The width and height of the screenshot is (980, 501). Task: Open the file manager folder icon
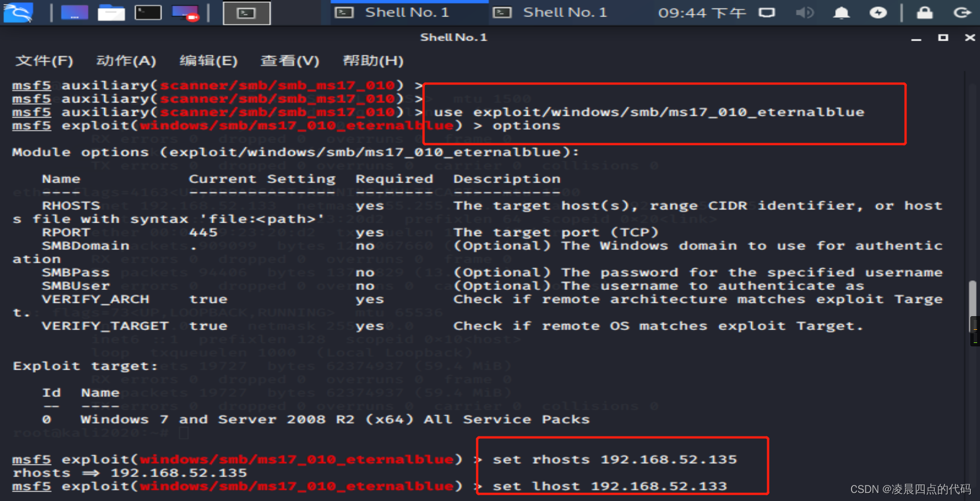pos(111,13)
